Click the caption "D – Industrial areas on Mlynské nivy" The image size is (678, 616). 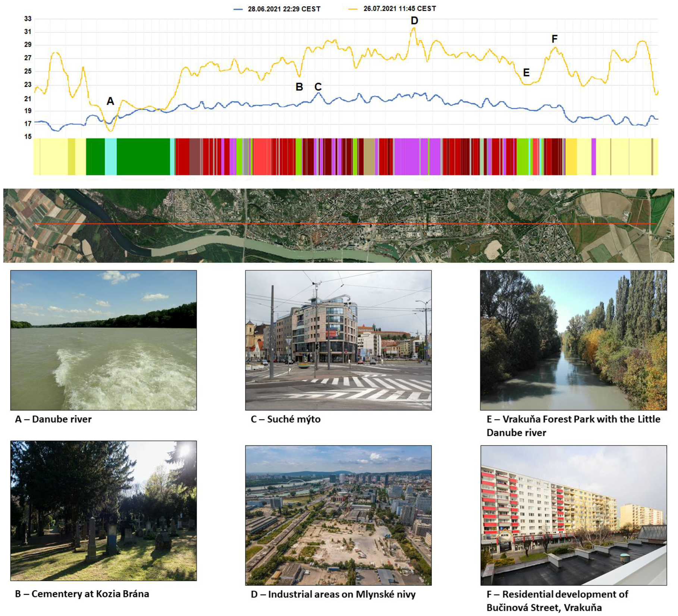click(333, 594)
